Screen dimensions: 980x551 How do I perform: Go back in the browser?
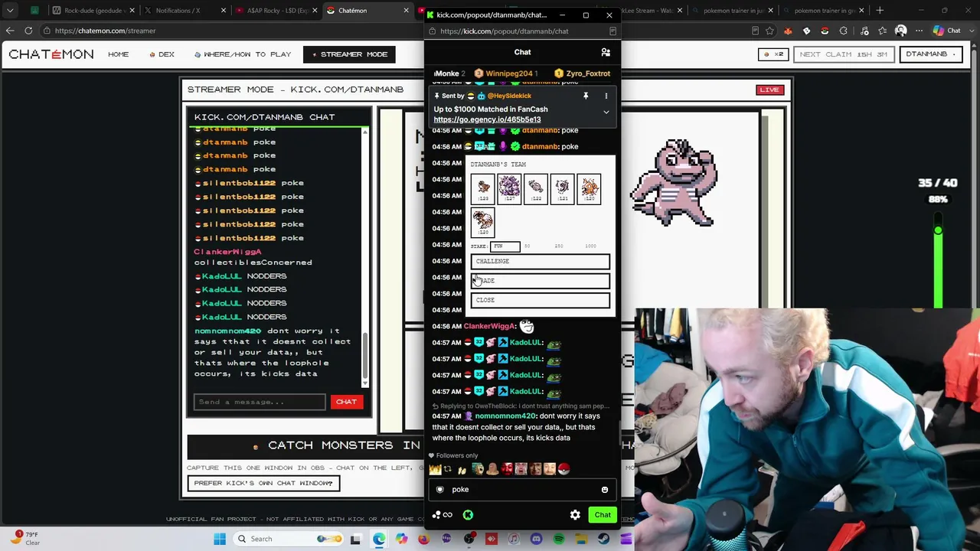coord(10,31)
